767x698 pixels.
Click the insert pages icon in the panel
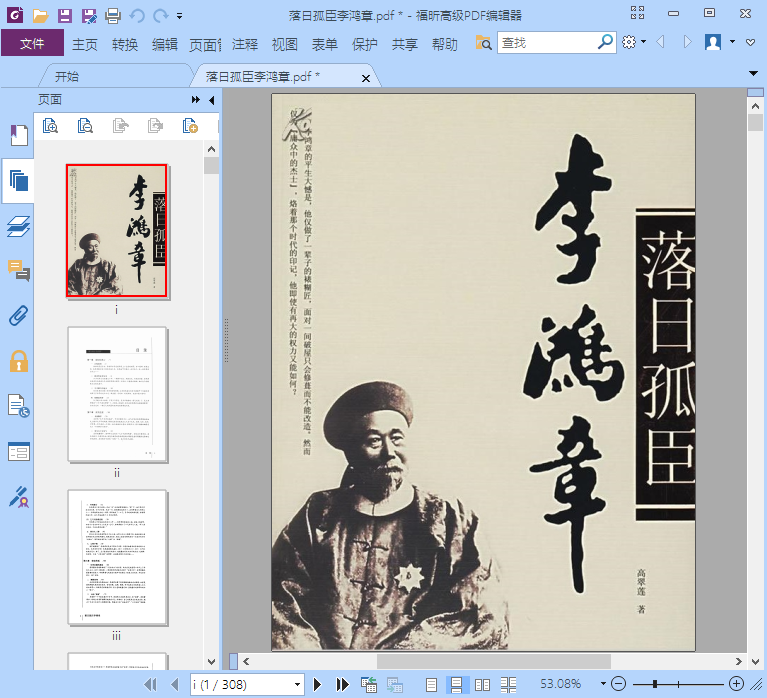click(x=190, y=126)
